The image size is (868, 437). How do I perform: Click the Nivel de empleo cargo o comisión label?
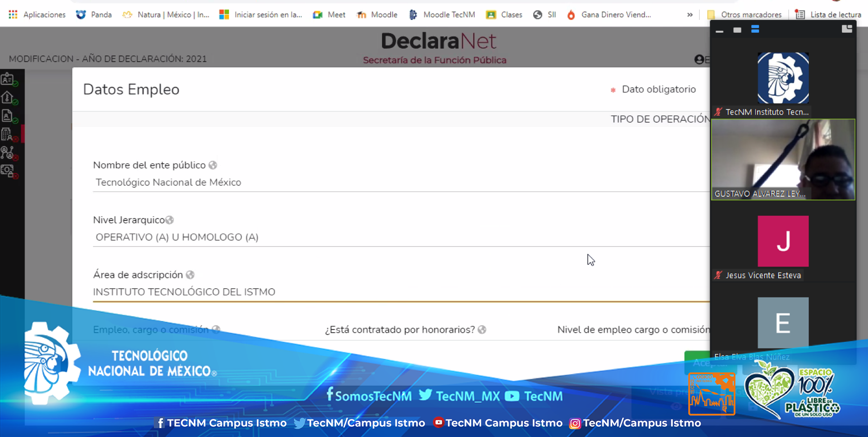click(633, 330)
